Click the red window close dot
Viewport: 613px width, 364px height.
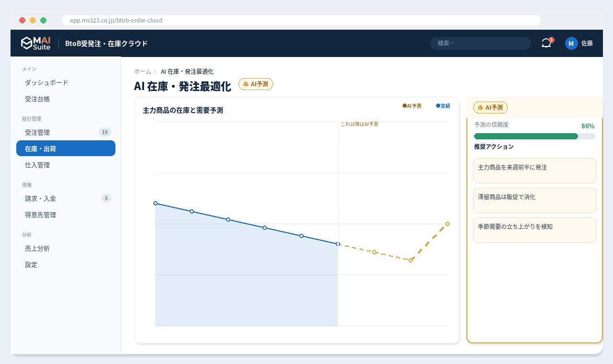(x=22, y=20)
